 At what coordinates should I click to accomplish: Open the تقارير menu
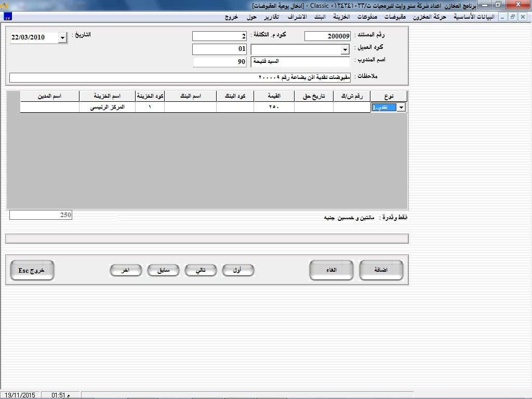[x=272, y=17]
